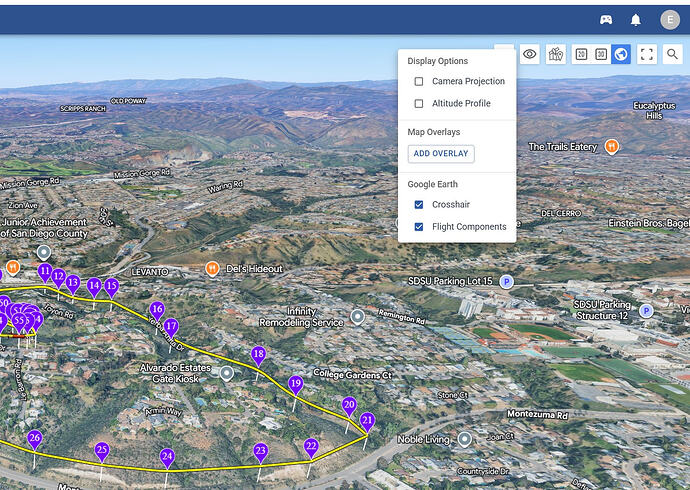
Task: Click The Trails Eatery restaurant pin
Action: pyautogui.click(x=611, y=146)
